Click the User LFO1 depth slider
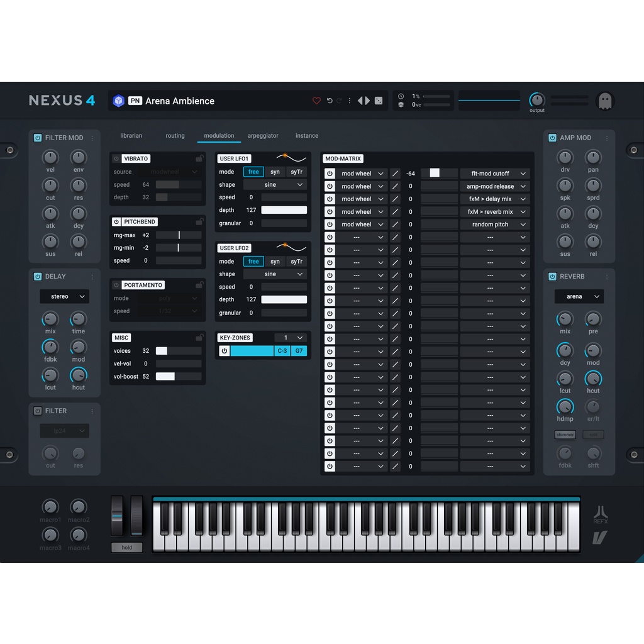The height and width of the screenshot is (644, 644). coord(284,210)
